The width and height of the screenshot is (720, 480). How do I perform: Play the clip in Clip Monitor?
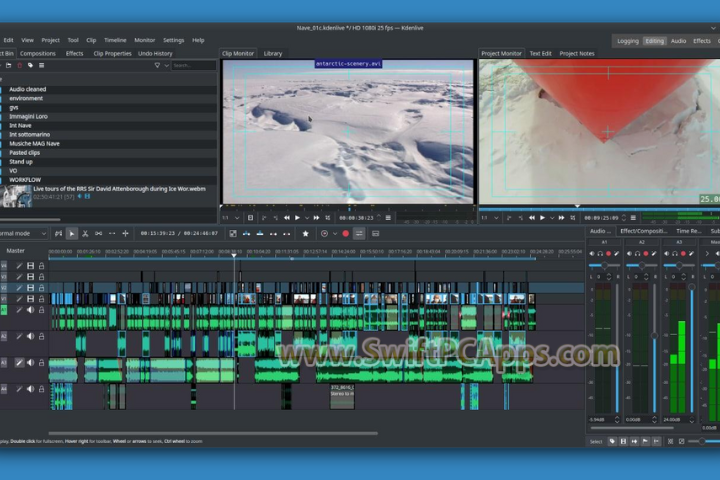pos(297,218)
